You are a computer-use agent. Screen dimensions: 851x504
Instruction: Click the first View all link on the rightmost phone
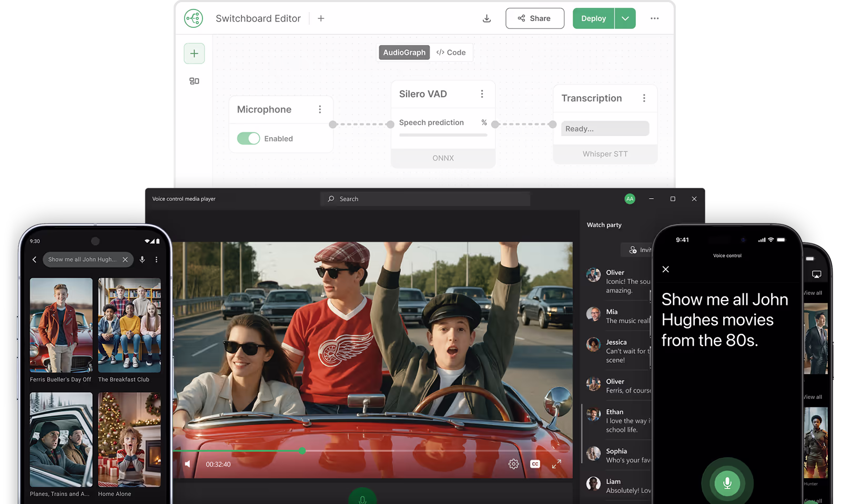coord(813,293)
